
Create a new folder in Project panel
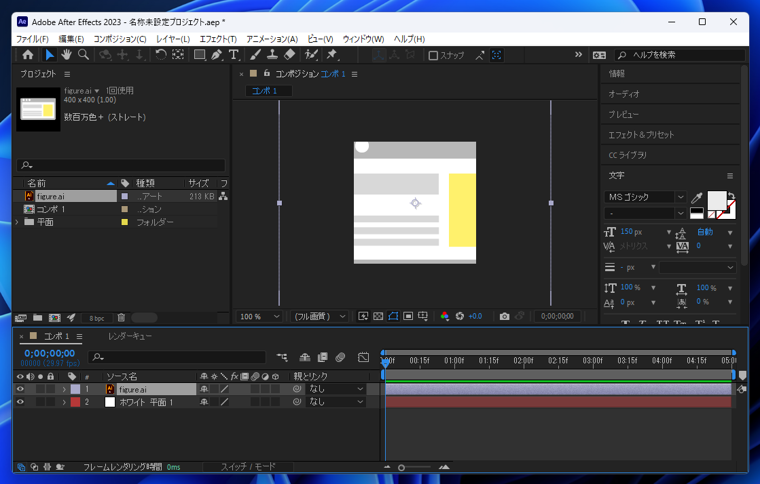(37, 318)
